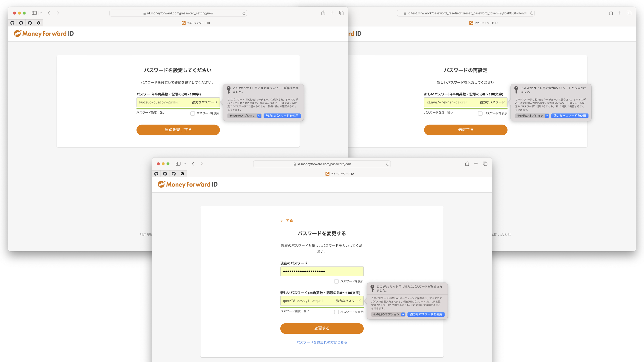Go forward in password/edit window

(202, 164)
